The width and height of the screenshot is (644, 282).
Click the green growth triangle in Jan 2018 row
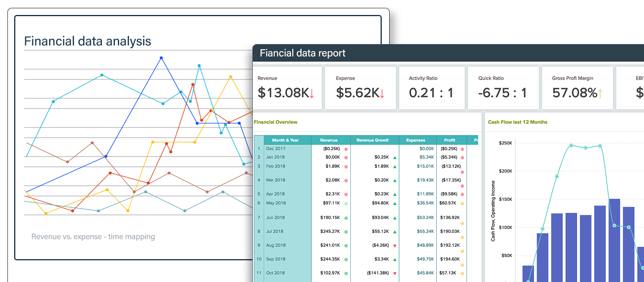395,158
